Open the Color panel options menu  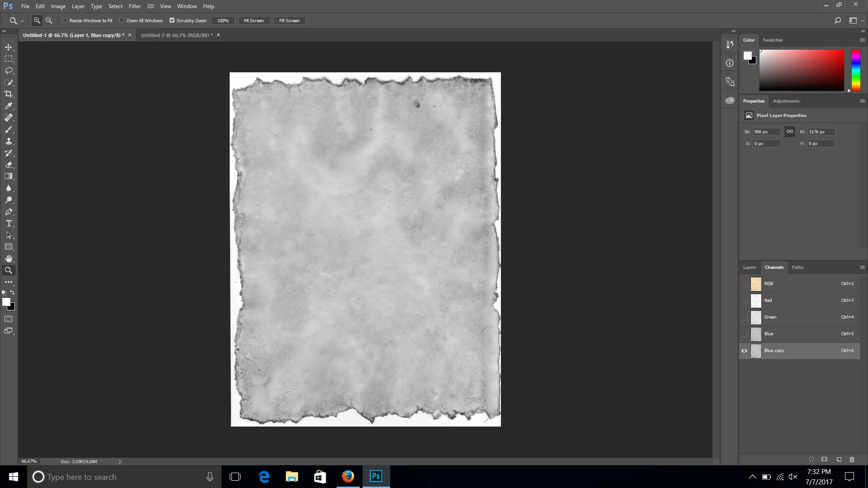(862, 40)
